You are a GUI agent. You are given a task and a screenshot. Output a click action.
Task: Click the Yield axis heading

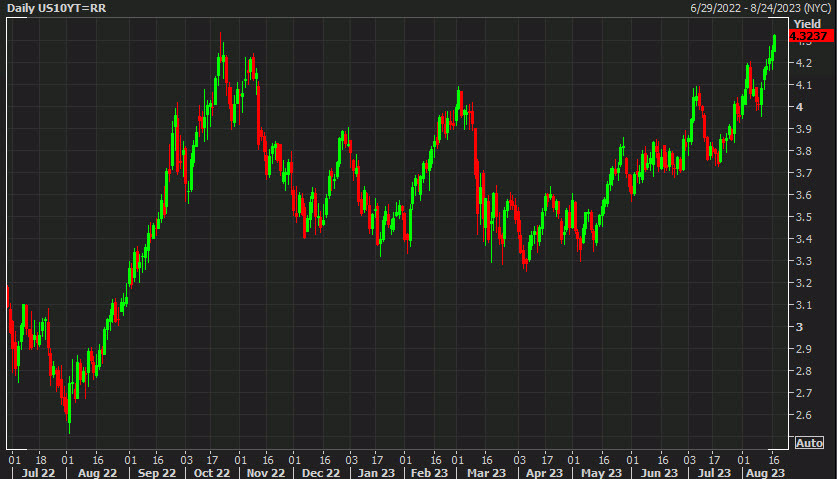(807, 24)
